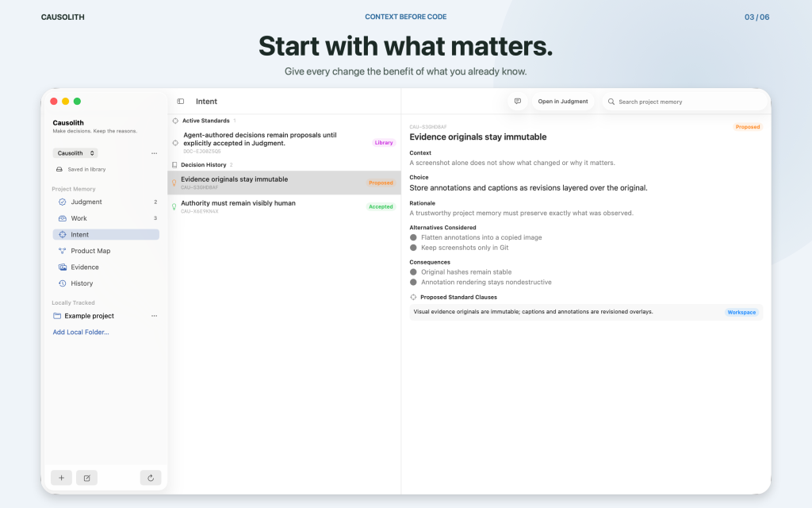This screenshot has height=508, width=812.
Task: Click the Decision History section header
Action: tap(204, 165)
